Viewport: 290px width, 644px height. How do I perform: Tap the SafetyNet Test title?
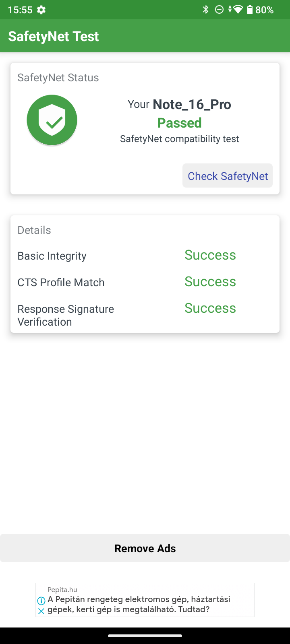(54, 36)
